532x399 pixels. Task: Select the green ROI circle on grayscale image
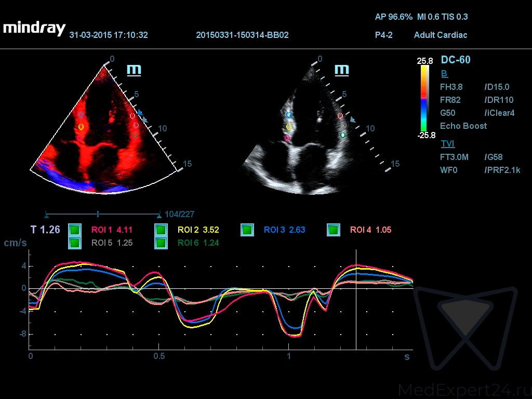coord(343,135)
